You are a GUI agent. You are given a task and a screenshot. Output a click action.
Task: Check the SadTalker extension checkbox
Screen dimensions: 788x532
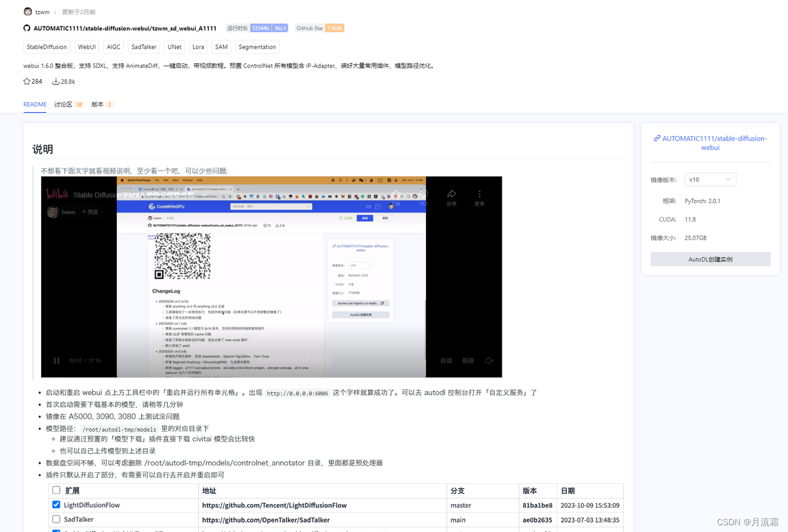click(57, 520)
